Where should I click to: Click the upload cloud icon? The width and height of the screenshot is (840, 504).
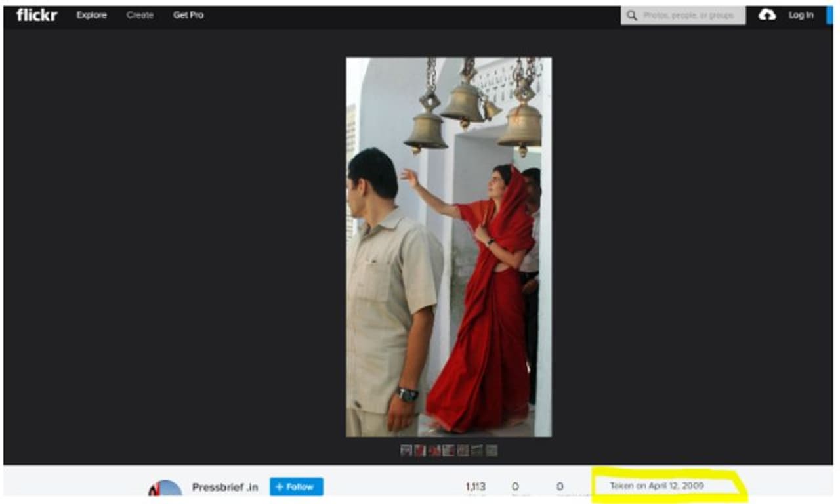(x=766, y=15)
